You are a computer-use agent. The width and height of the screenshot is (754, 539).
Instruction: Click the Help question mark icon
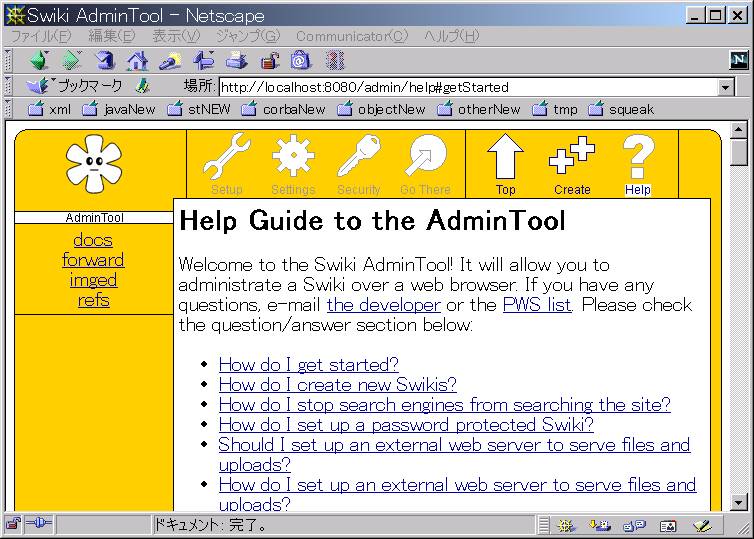click(638, 157)
